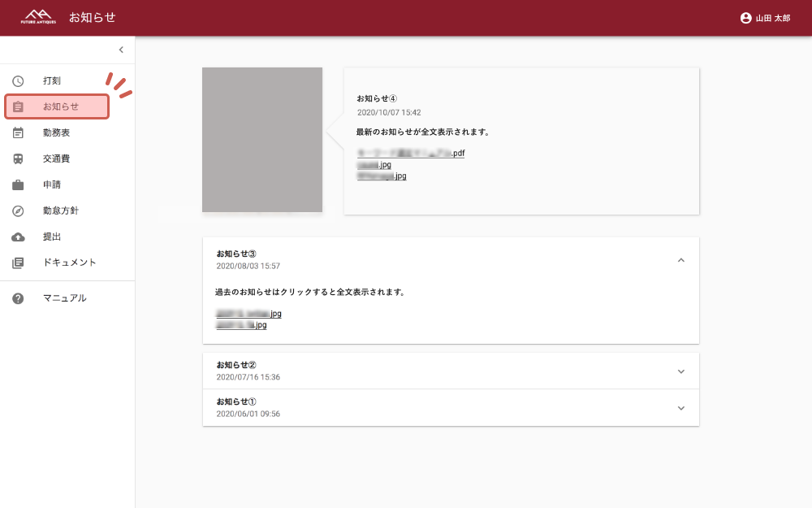Open the ドキュメント menu item

coord(69,263)
